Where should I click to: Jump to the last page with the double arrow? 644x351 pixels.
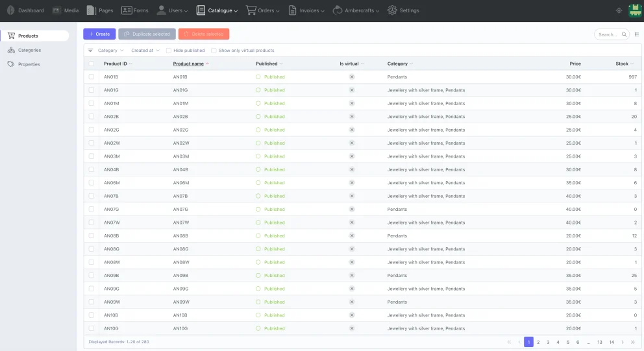tap(633, 342)
